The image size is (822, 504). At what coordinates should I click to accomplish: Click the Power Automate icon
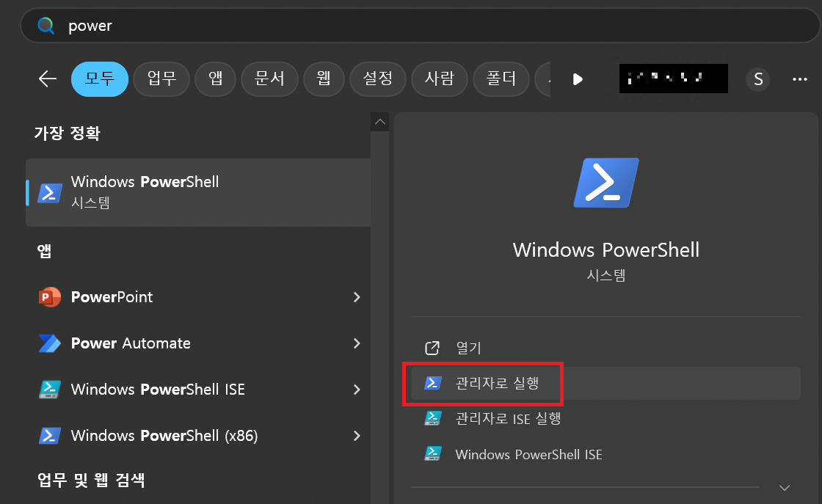pos(50,343)
